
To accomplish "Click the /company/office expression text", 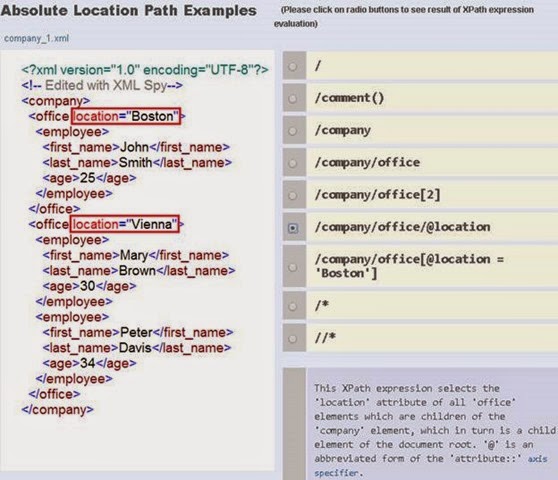I will tap(367, 162).
